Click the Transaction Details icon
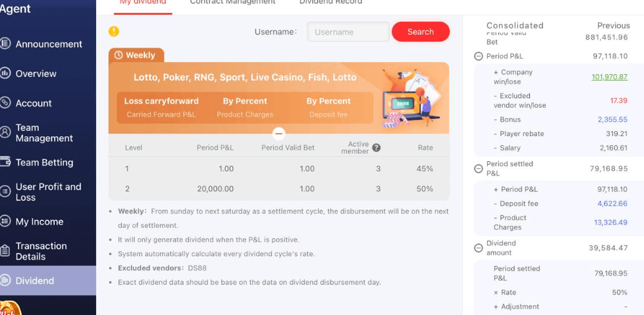Image resolution: width=644 pixels, height=315 pixels. coord(6,251)
